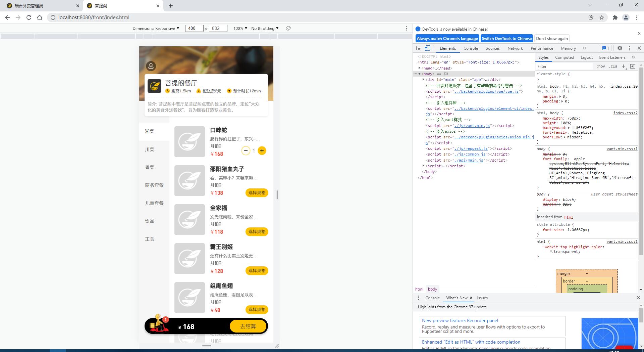Click the user profile avatar icon
The height and width of the screenshot is (352, 644).
[151, 66]
